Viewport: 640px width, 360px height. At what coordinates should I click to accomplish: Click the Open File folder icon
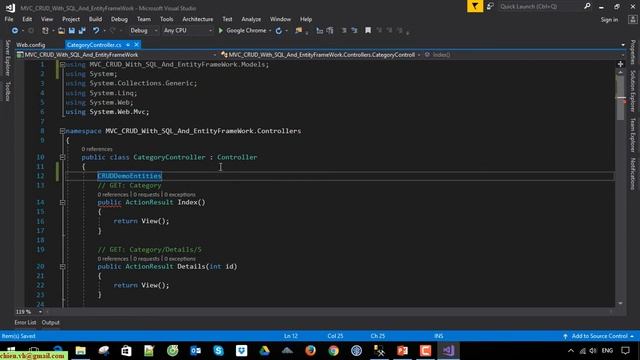61,31
